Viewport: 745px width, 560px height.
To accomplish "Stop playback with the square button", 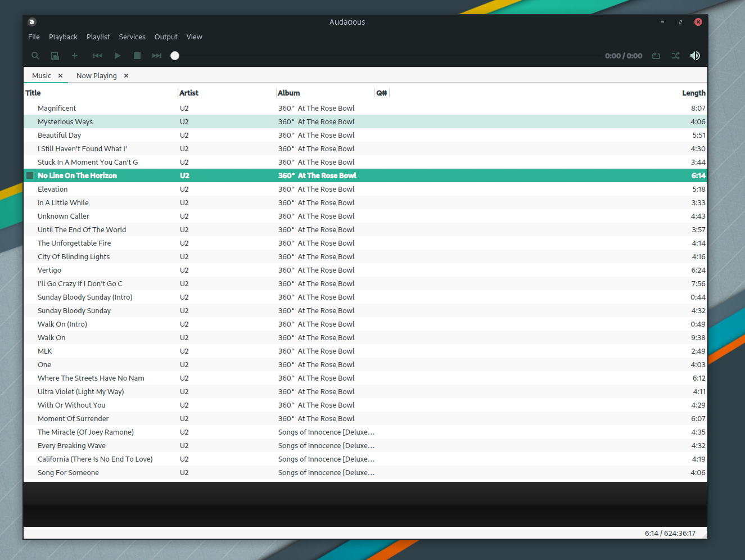I will pyautogui.click(x=137, y=56).
